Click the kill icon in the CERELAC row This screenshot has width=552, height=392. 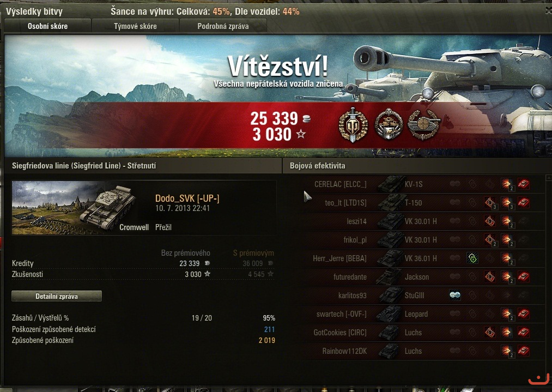pyautogui.click(x=524, y=184)
